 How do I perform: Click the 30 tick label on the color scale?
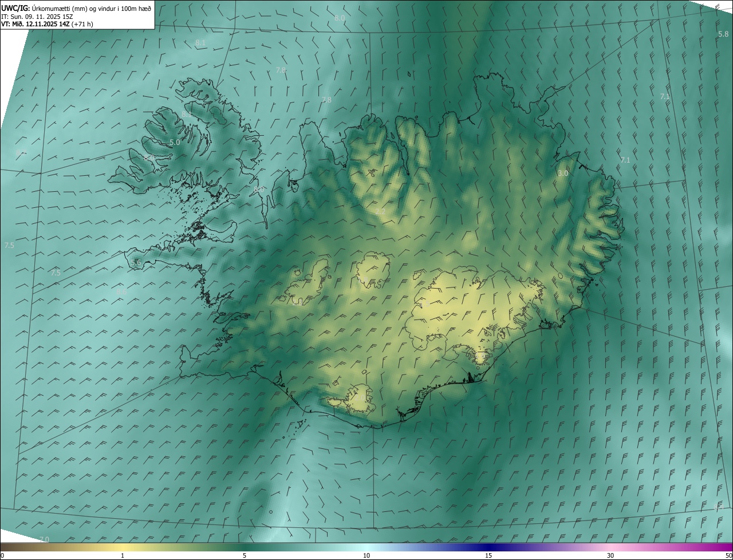pos(610,555)
